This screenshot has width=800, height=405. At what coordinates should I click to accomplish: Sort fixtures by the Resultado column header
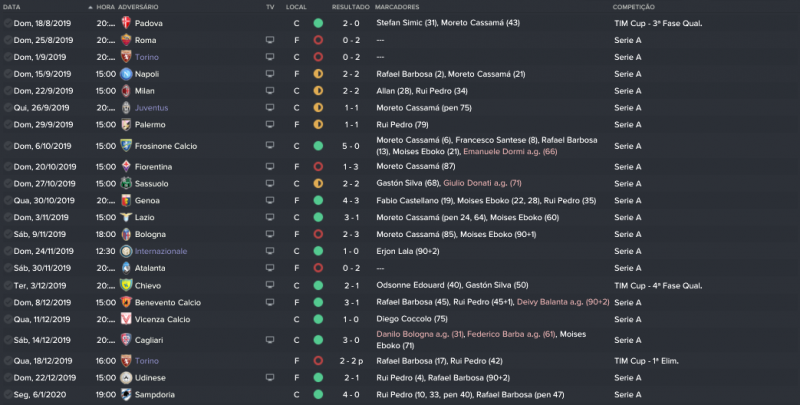pyautogui.click(x=351, y=7)
